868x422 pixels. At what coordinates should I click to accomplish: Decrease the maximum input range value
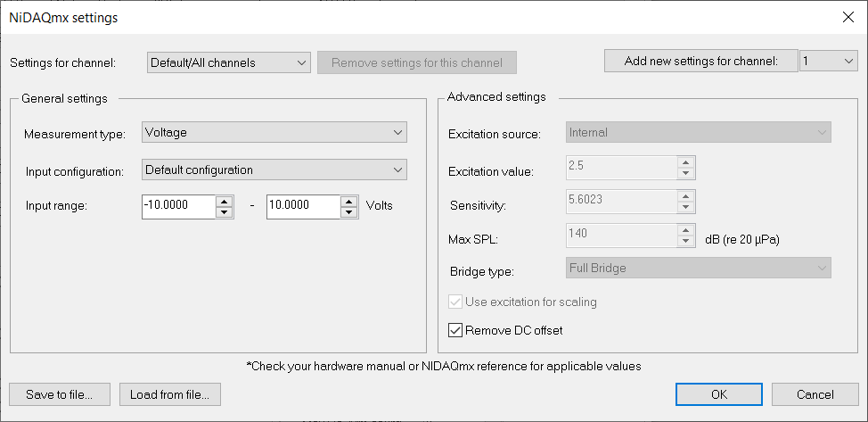pos(348,212)
